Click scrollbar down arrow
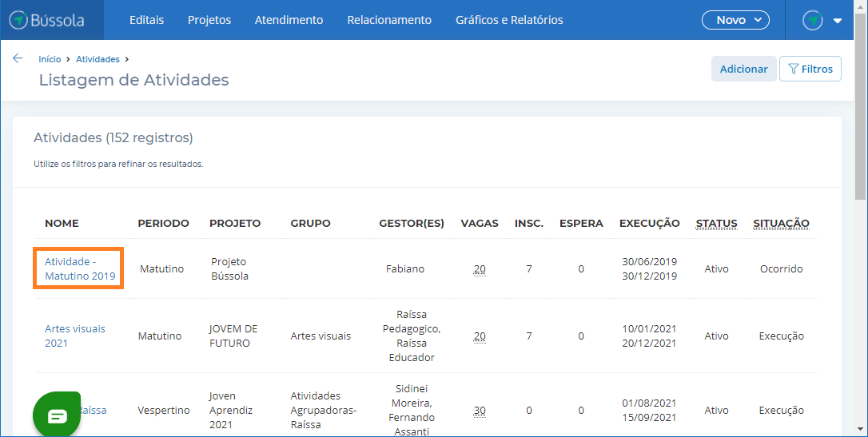 click(860, 429)
